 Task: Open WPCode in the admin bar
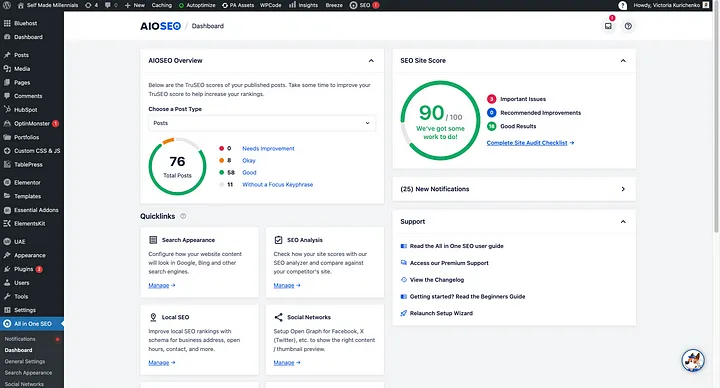(x=270, y=5)
